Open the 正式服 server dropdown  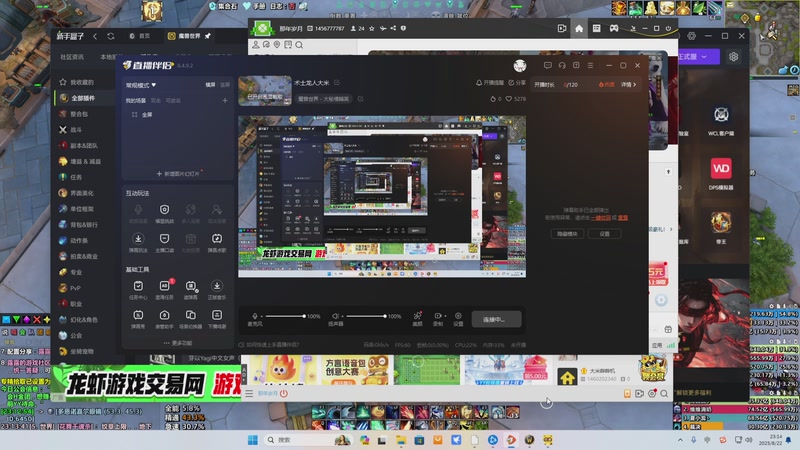[698, 57]
